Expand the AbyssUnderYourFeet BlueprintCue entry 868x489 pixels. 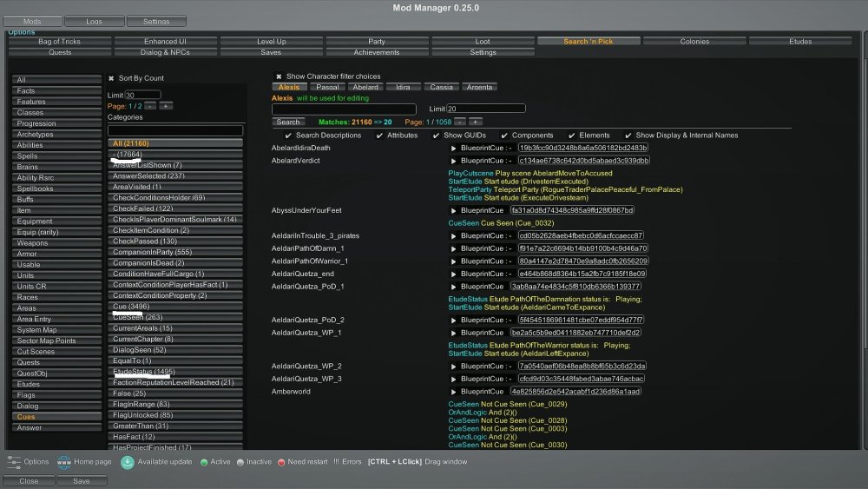click(453, 210)
